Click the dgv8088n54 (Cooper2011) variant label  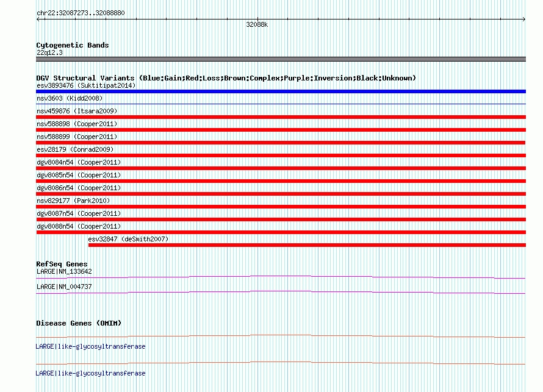coord(79,226)
